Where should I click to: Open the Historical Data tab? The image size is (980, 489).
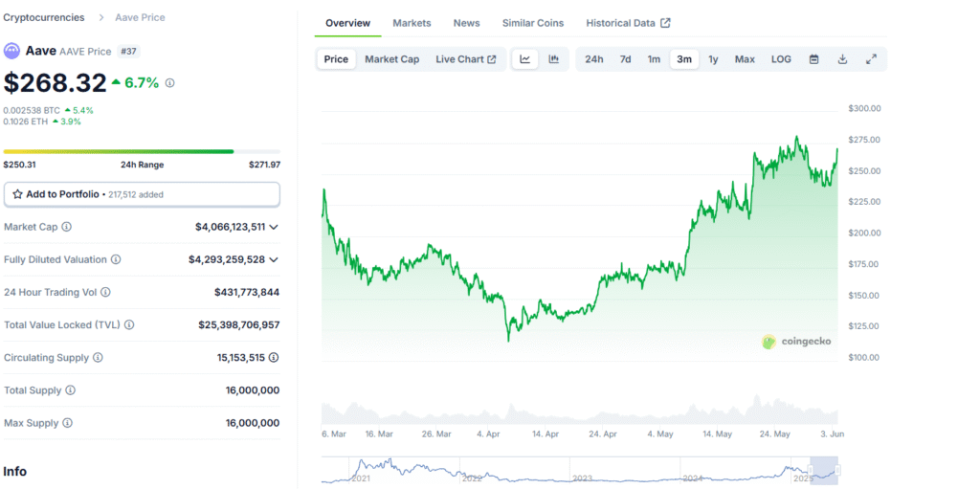tap(628, 23)
